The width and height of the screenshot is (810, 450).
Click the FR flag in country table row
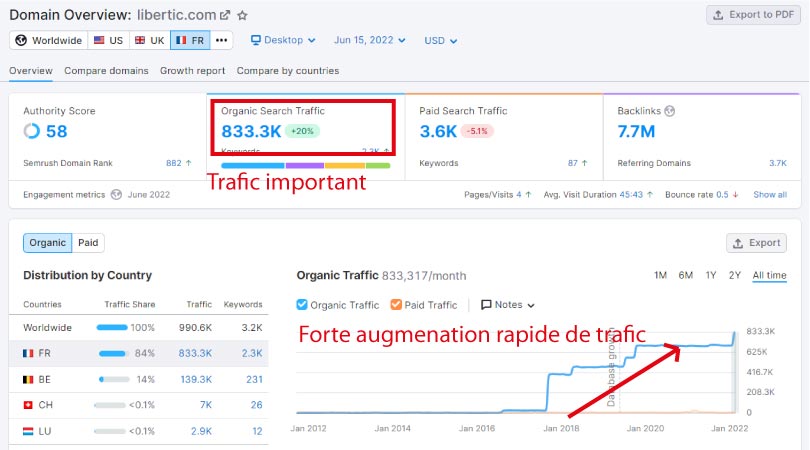28,353
